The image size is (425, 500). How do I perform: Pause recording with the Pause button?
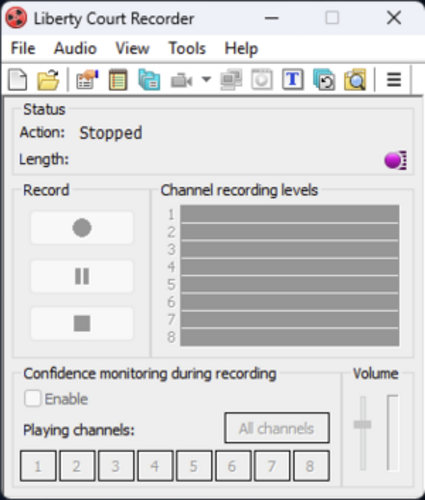click(82, 276)
